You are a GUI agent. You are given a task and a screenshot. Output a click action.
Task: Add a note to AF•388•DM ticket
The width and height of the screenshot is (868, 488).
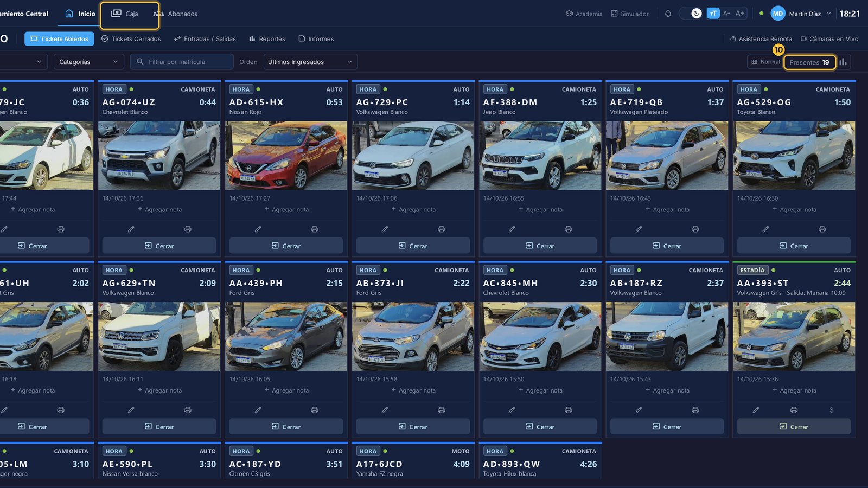tap(540, 209)
